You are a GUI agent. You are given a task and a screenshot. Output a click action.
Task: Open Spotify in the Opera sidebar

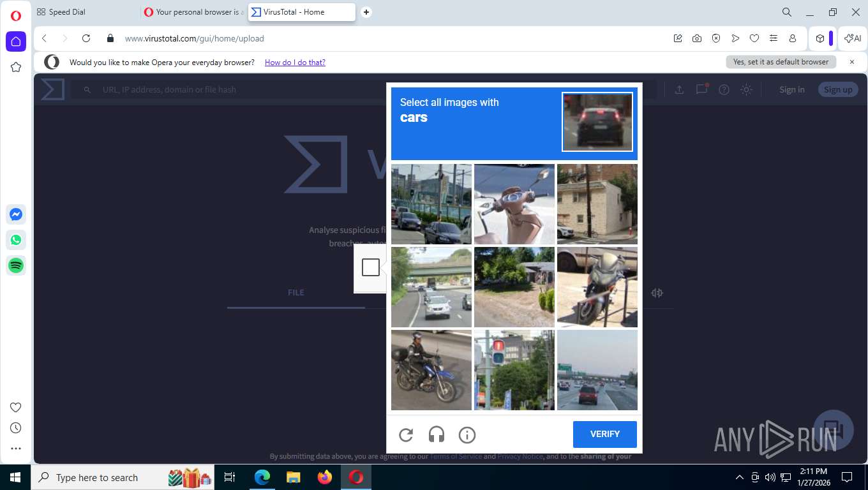(x=16, y=265)
